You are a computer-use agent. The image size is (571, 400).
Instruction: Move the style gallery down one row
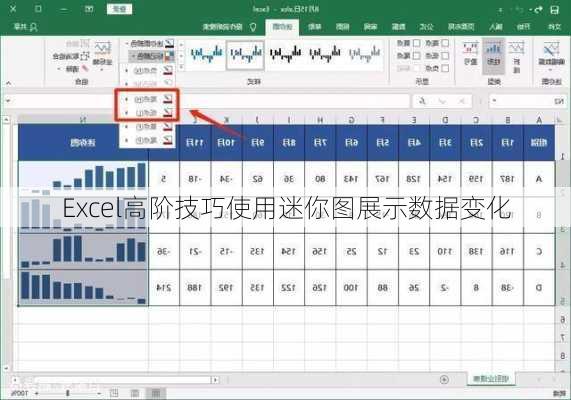coord(181,56)
